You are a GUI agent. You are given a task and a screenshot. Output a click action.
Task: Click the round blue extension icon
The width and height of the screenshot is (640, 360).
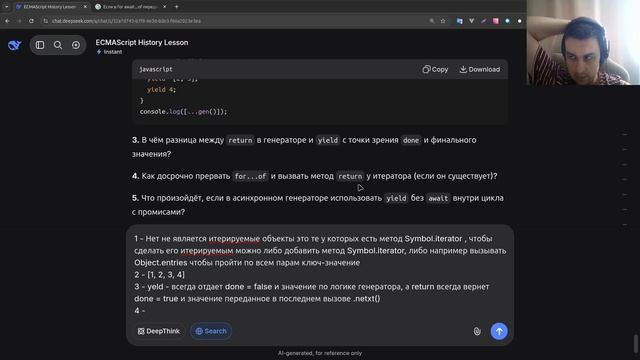[507, 21]
